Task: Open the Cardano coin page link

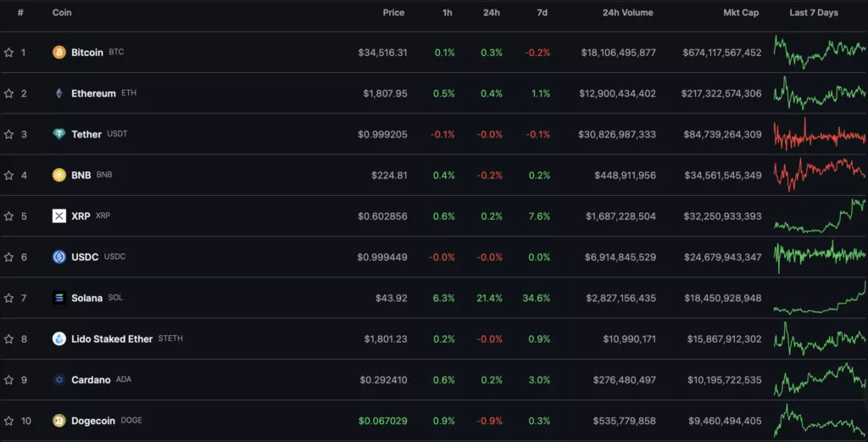Action: coord(91,380)
